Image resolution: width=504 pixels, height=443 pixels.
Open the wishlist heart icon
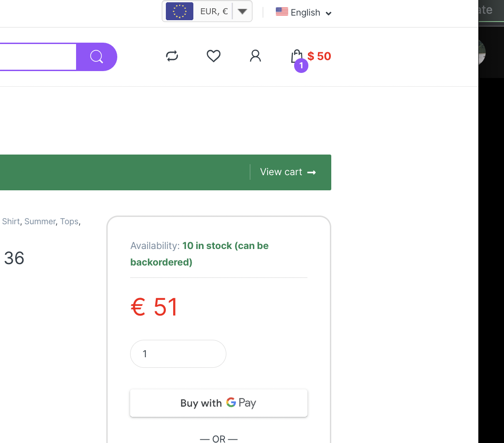[x=214, y=56]
